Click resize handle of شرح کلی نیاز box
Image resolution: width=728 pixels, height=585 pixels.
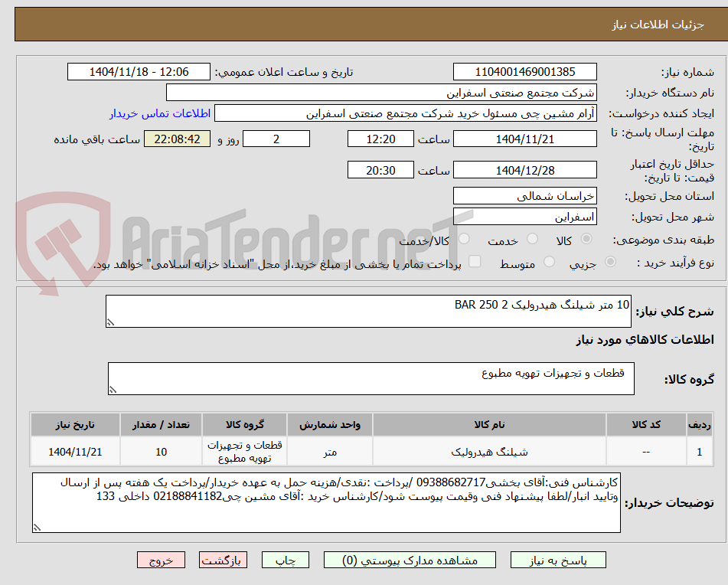click(x=110, y=322)
